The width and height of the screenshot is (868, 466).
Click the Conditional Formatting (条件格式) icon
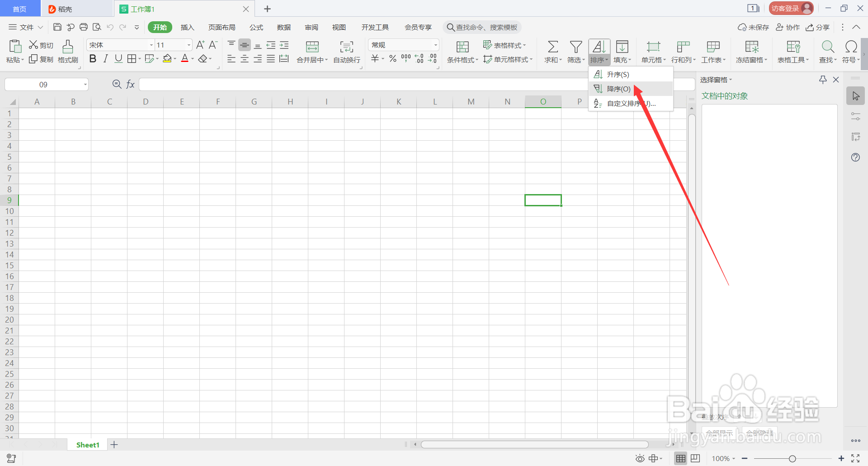click(x=462, y=47)
